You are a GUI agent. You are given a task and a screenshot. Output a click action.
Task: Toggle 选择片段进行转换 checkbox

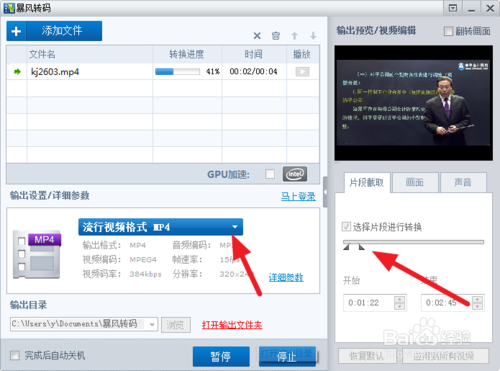(346, 227)
